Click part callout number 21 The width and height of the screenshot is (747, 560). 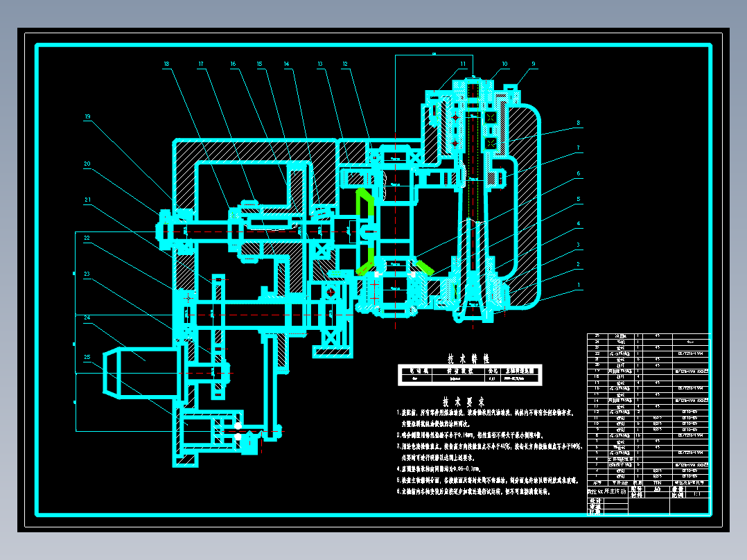pos(87,200)
